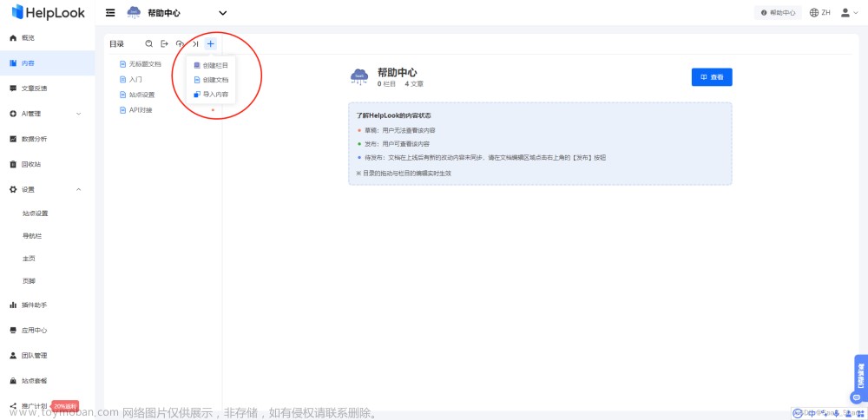Open the user account menu
The width and height of the screenshot is (868, 420).
[850, 13]
